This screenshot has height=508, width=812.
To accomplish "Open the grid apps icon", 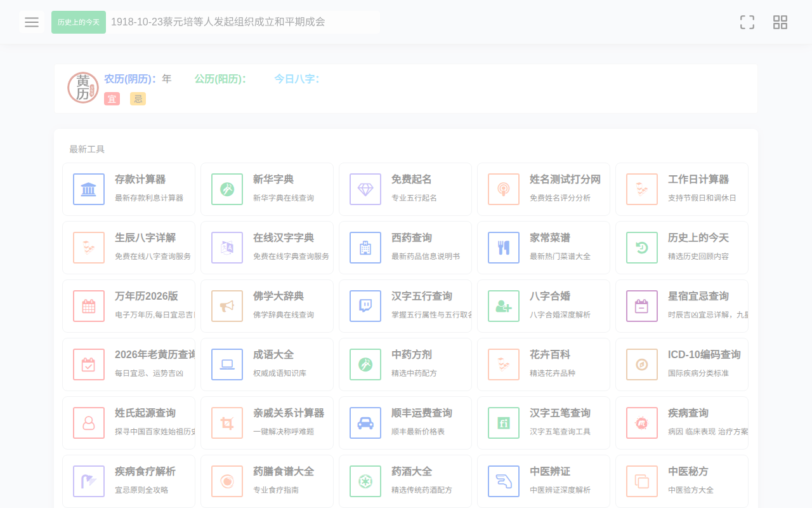I will (x=780, y=22).
